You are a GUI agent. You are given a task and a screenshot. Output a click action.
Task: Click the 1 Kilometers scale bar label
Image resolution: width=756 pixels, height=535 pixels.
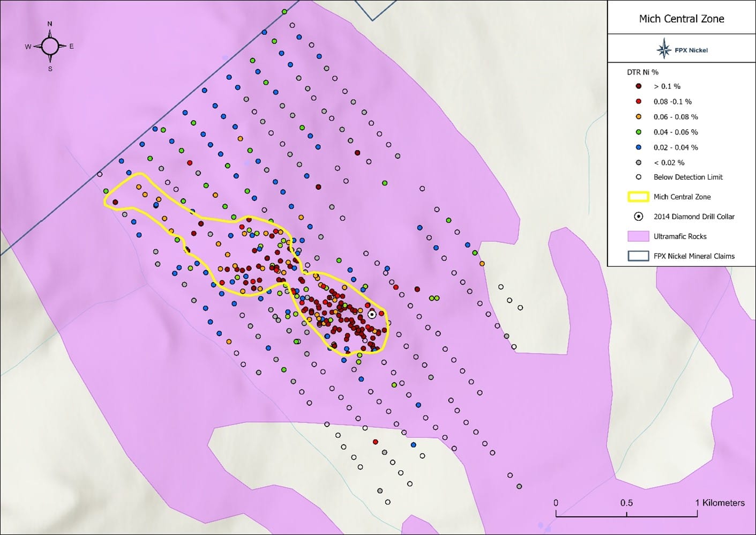point(720,503)
